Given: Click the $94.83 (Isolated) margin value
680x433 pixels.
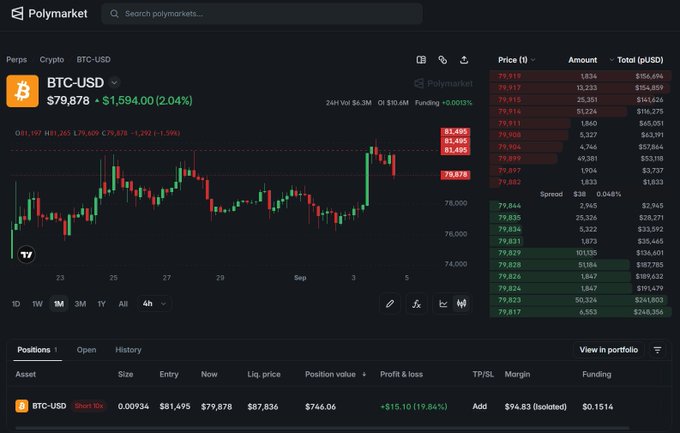Looking at the screenshot, I should point(536,407).
